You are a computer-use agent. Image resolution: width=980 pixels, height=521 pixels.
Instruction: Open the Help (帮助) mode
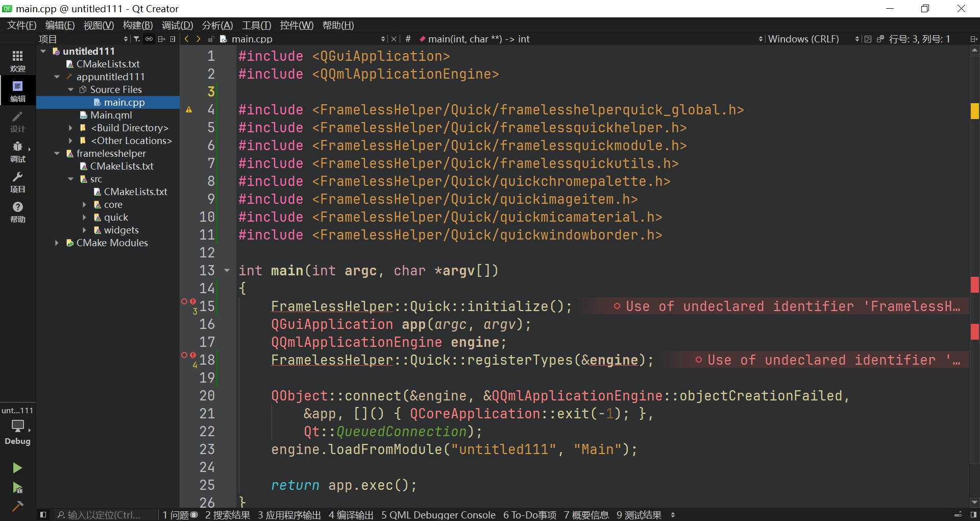pos(18,211)
